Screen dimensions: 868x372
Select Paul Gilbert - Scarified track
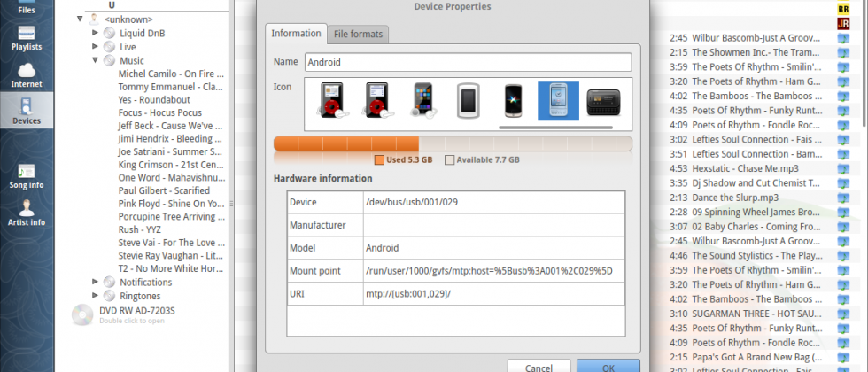164,190
